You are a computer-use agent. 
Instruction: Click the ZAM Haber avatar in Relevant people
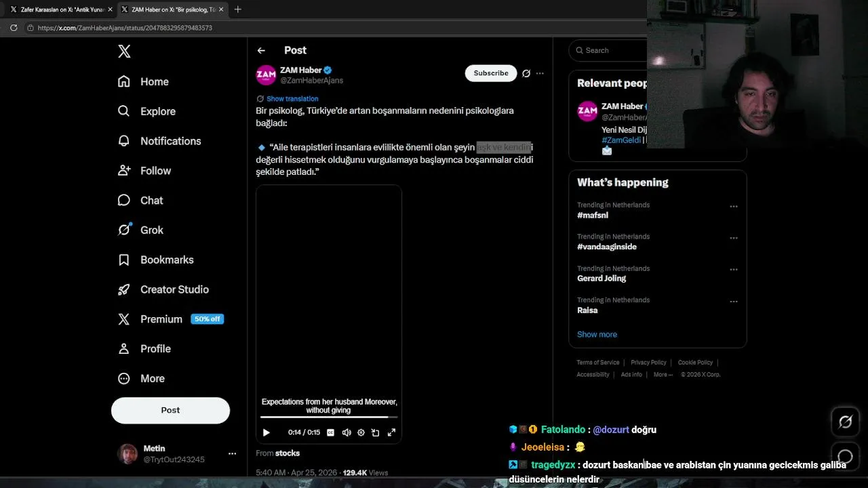[587, 110]
